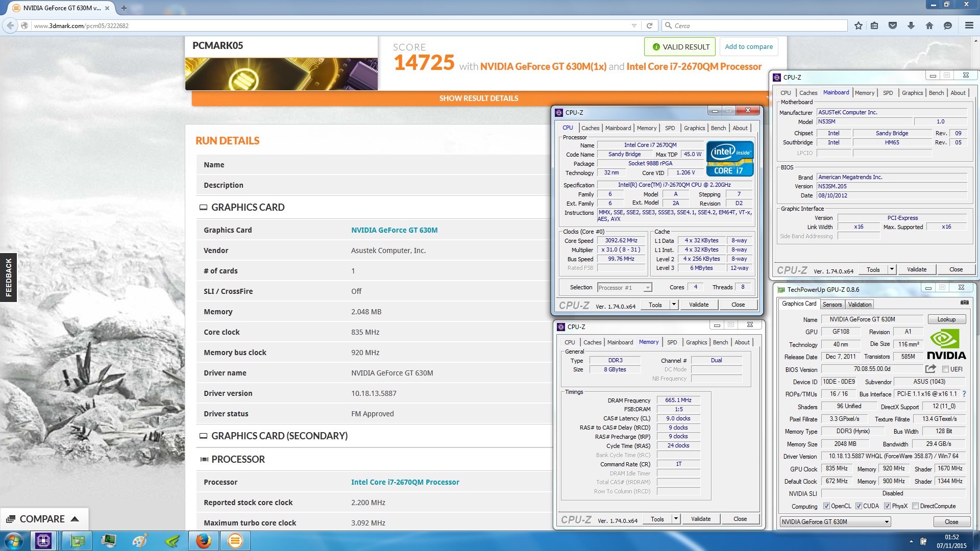980x551 pixels.
Task: Click the Paint palette taskbar icon
Action: (139, 541)
